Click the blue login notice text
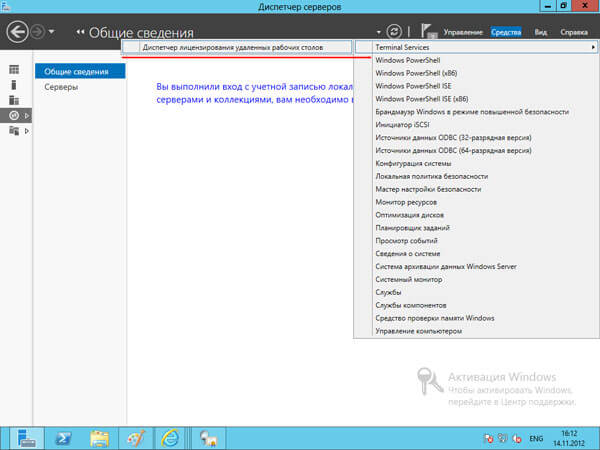 pos(254,93)
